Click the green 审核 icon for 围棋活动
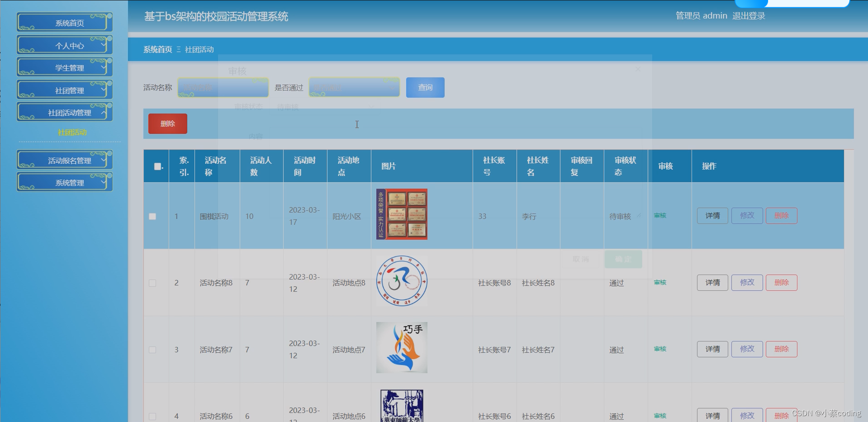 pos(660,216)
